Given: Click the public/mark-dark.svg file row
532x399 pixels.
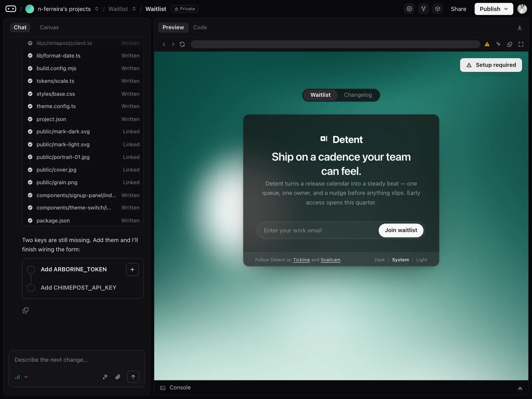Looking at the screenshot, I should [83, 132].
